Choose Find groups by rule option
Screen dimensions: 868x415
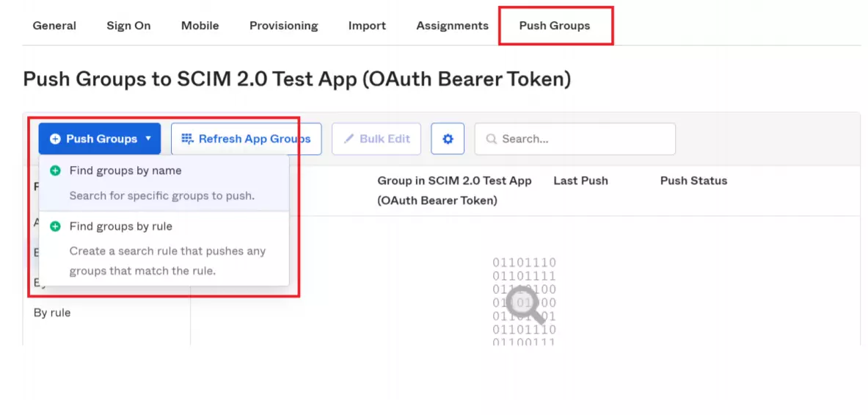(164, 249)
